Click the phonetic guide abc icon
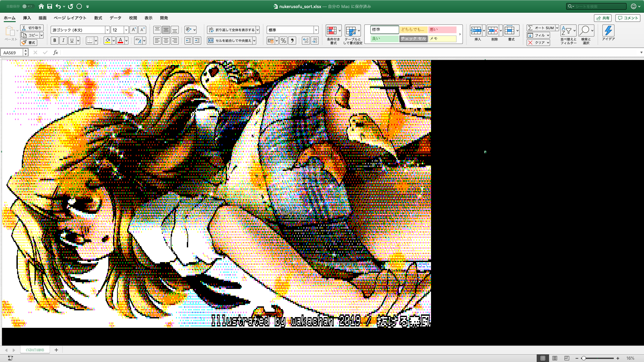 point(138,41)
